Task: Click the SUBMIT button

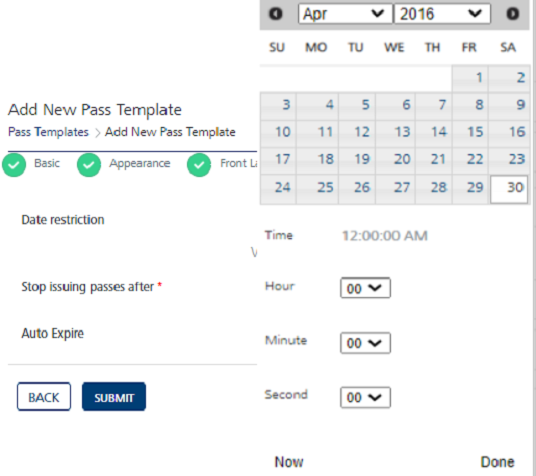Action: point(114,397)
